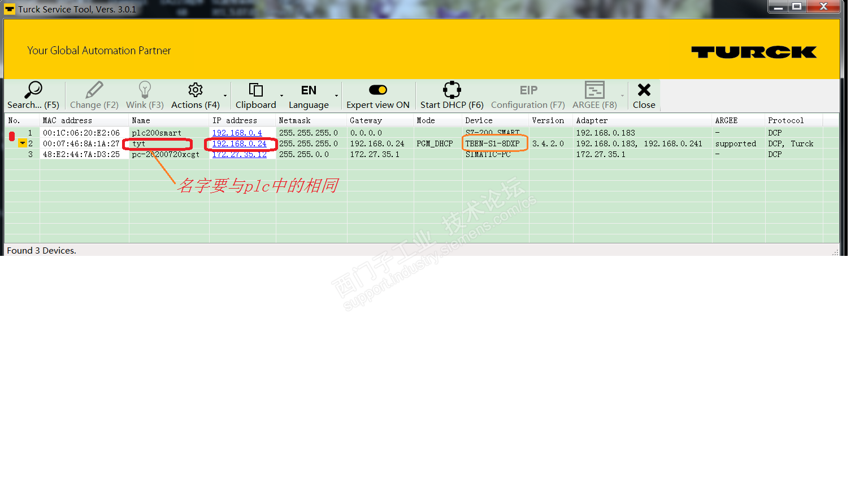Expand the Clipboard dropdown arrow

[x=281, y=95]
